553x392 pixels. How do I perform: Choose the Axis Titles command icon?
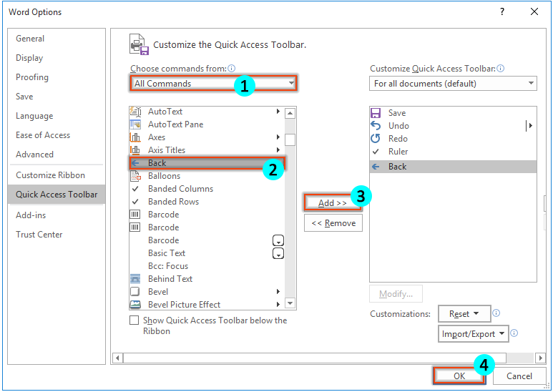pyautogui.click(x=135, y=150)
